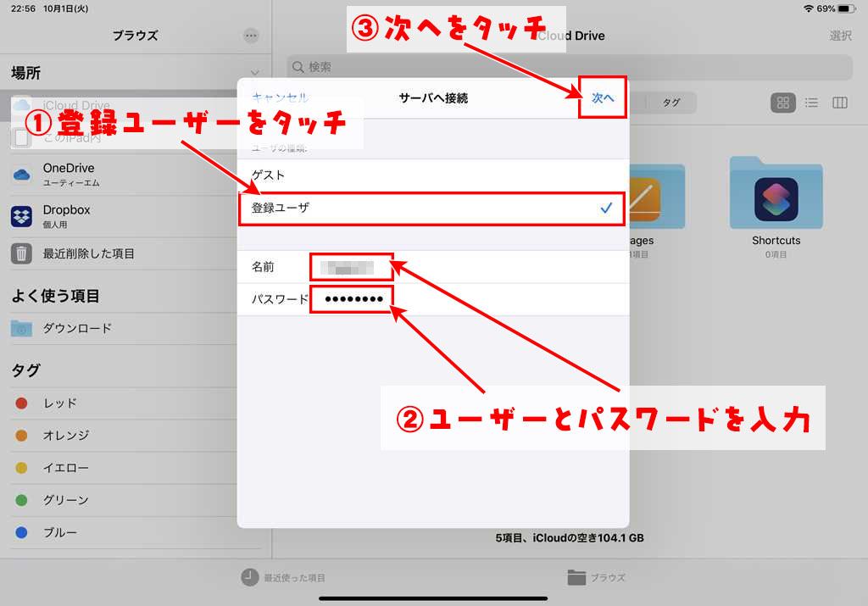Tap 次へ to proceed

coord(603,98)
